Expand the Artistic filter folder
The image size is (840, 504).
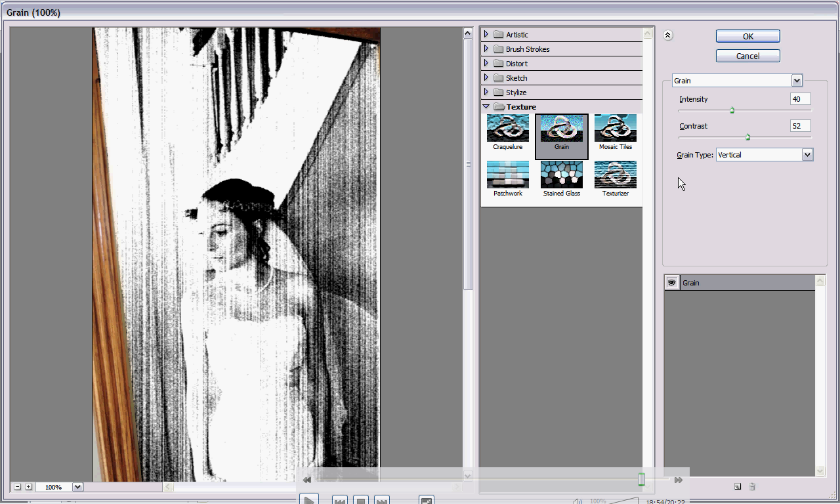pyautogui.click(x=486, y=34)
